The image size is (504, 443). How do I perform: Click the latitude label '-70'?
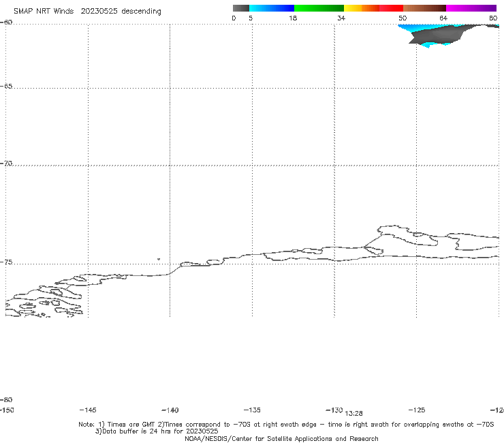click(x=6, y=164)
